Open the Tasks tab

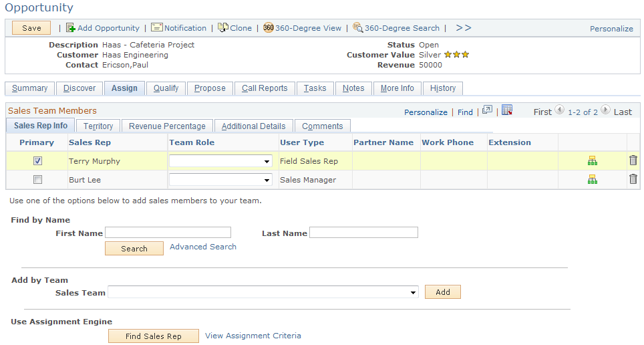pyautogui.click(x=315, y=88)
